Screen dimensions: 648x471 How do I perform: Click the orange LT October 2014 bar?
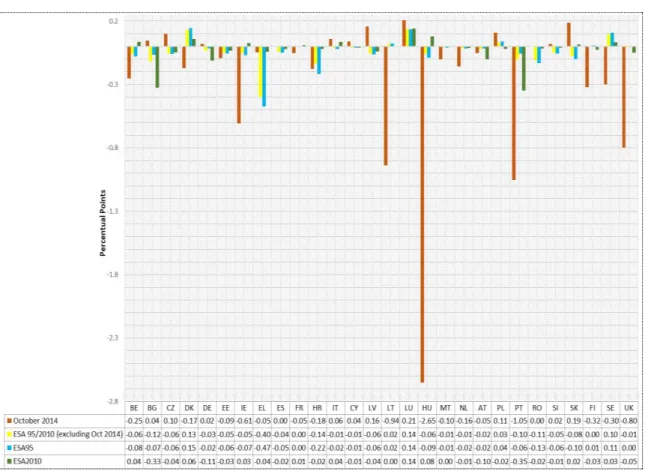point(386,106)
